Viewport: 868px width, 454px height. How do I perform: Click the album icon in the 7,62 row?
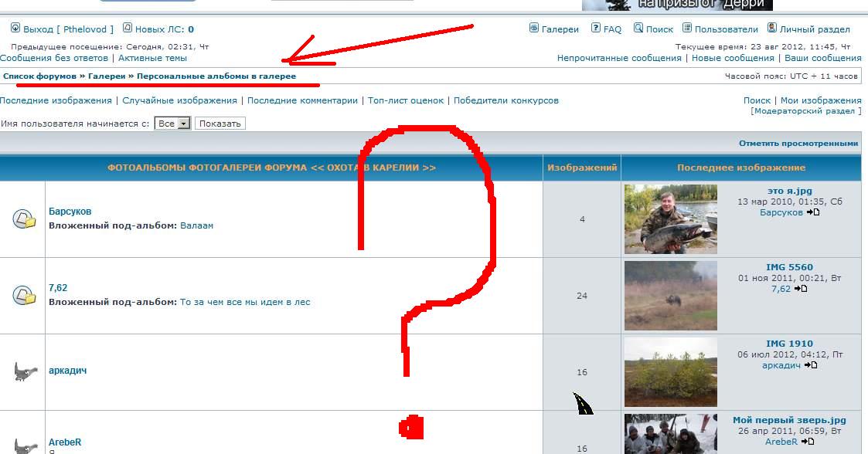pyautogui.click(x=25, y=295)
